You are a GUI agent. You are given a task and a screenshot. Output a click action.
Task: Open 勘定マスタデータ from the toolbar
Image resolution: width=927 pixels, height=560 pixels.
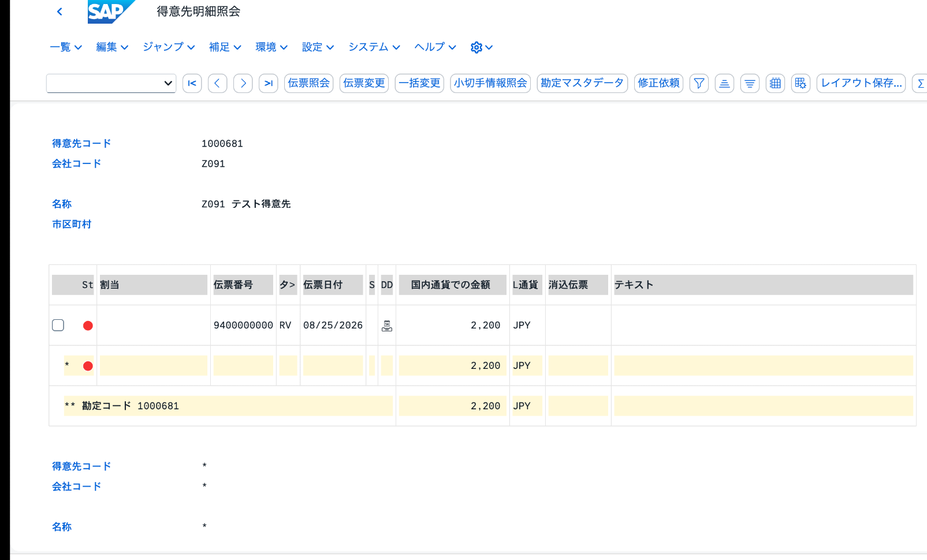tap(582, 83)
